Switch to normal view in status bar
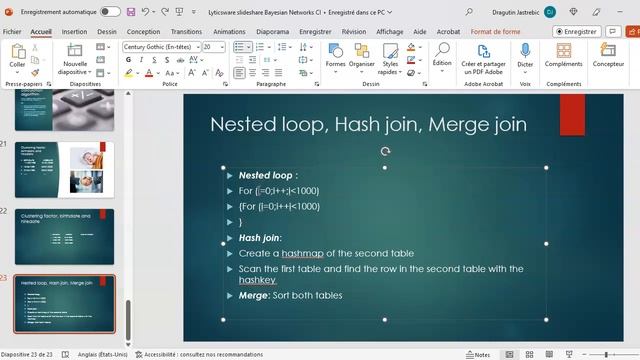 (509, 354)
